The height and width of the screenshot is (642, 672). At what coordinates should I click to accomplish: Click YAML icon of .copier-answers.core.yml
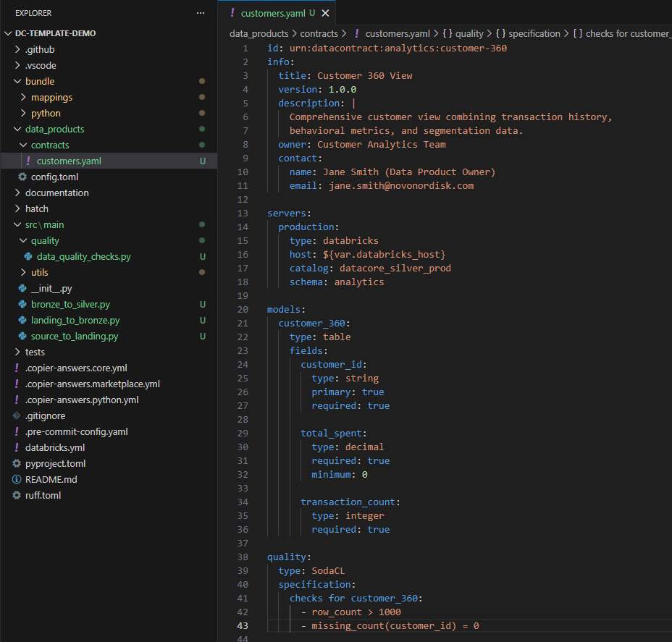[x=16, y=368]
